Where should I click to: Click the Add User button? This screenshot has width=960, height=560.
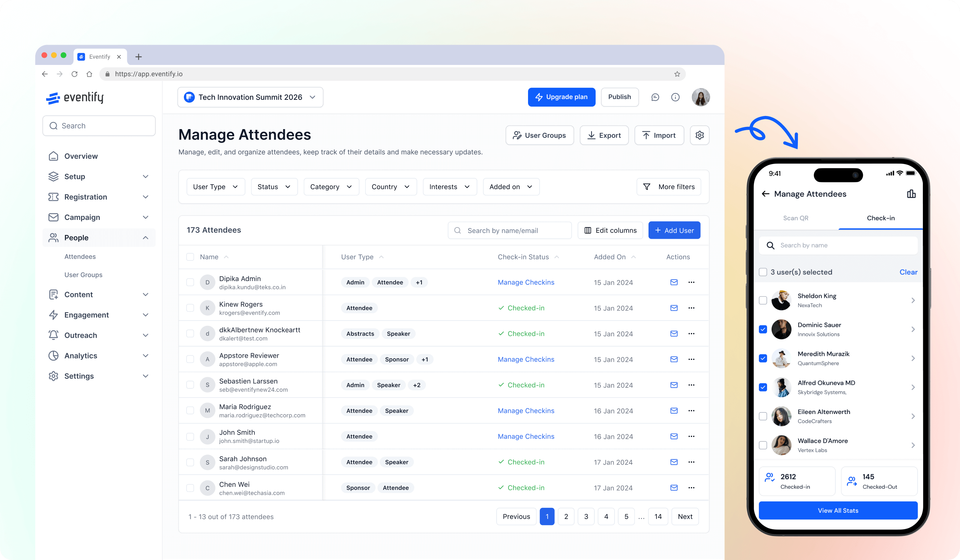pyautogui.click(x=674, y=230)
